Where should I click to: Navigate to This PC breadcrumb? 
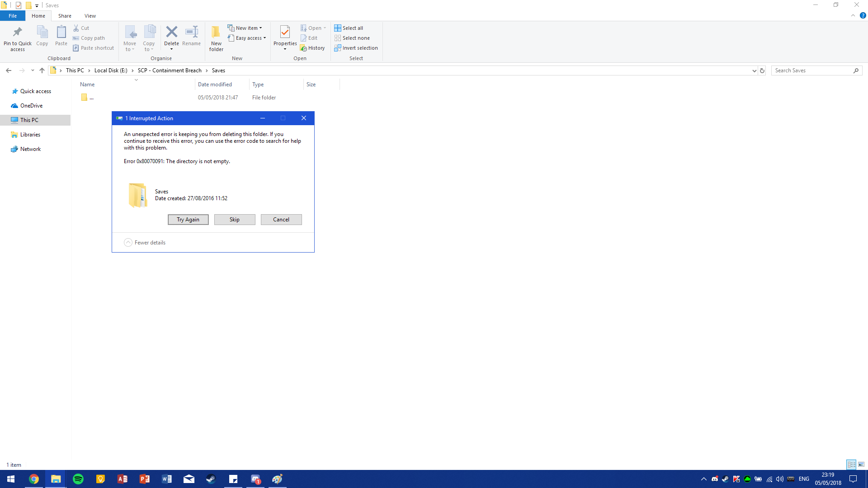(x=75, y=70)
